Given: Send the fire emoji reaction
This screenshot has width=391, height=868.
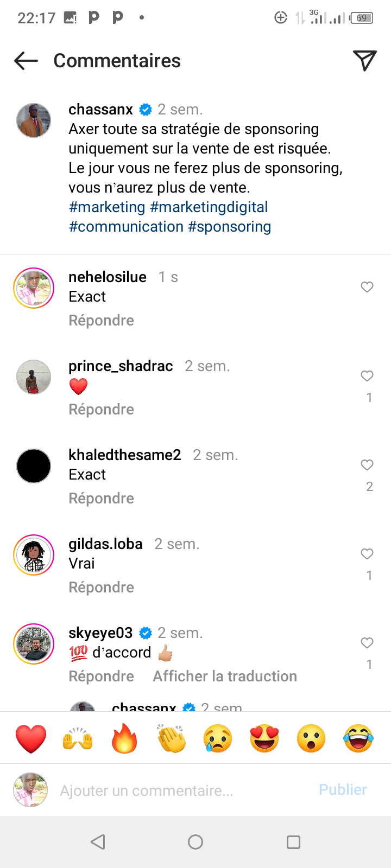Looking at the screenshot, I should point(124,738).
